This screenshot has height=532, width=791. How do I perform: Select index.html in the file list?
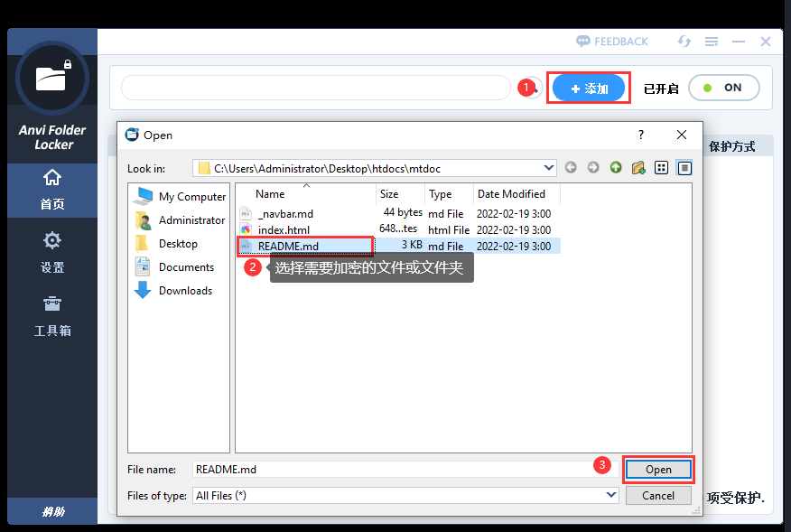tap(284, 229)
